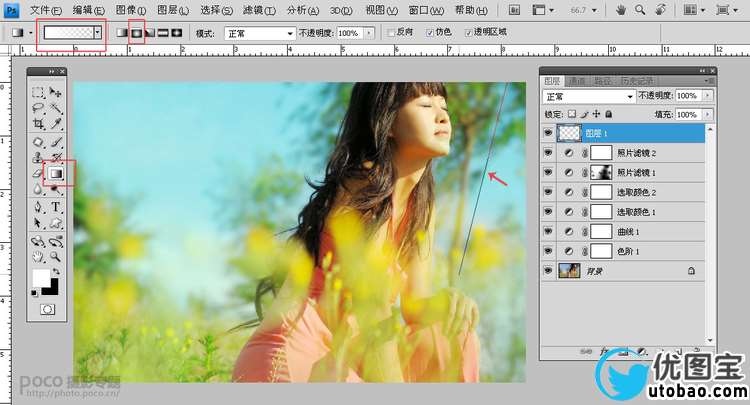
Task: Select the Lasso tool
Action: click(x=38, y=108)
